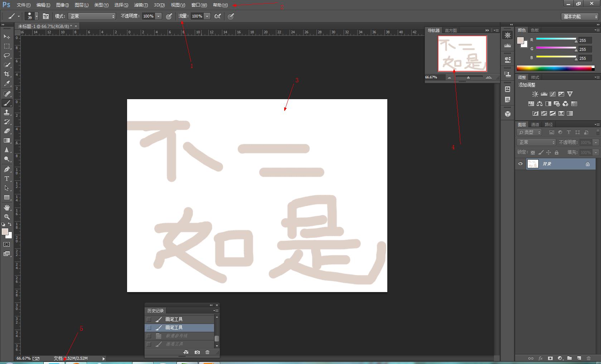Click the B value input field

pyautogui.click(x=585, y=58)
